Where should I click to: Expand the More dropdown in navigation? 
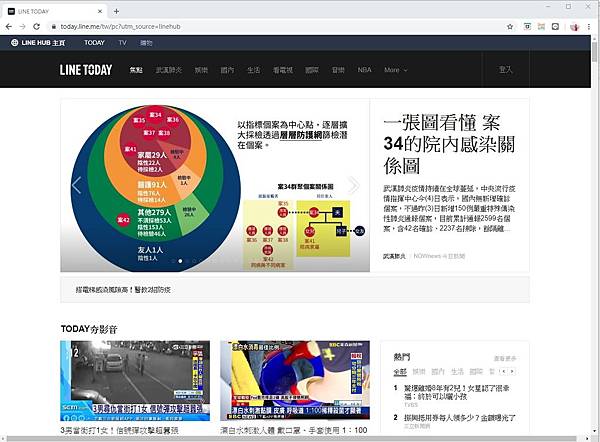pos(396,70)
